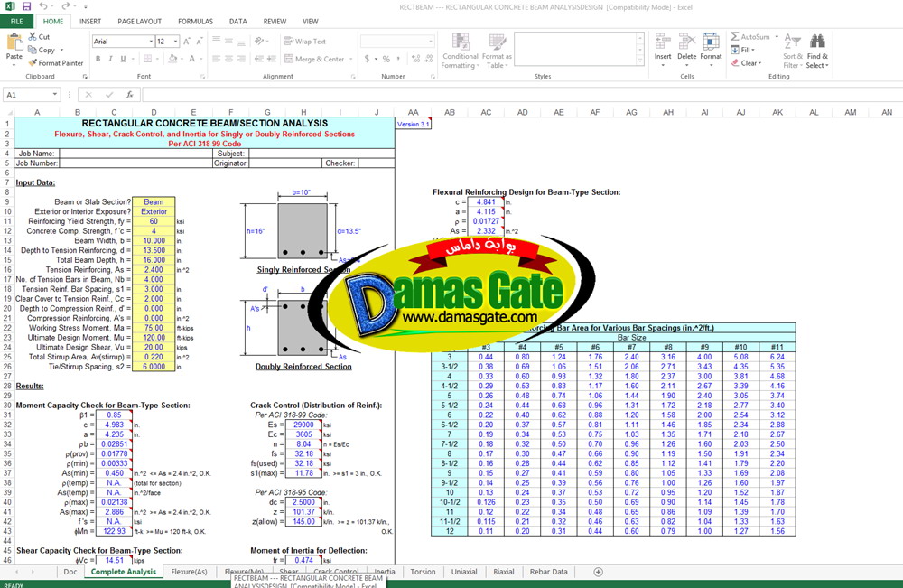Viewport: 903px width, 588px height.
Task: Center text horizontally in cell
Action: [228, 59]
